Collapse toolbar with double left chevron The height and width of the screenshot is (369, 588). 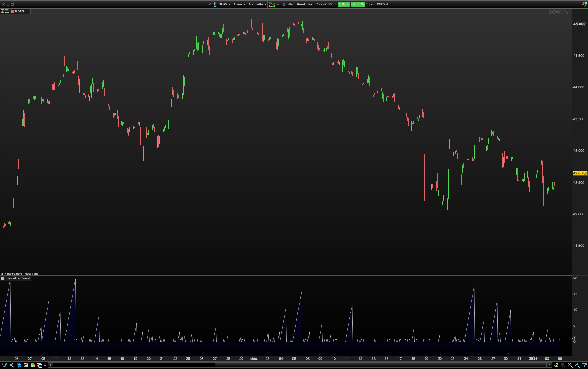tap(45, 365)
